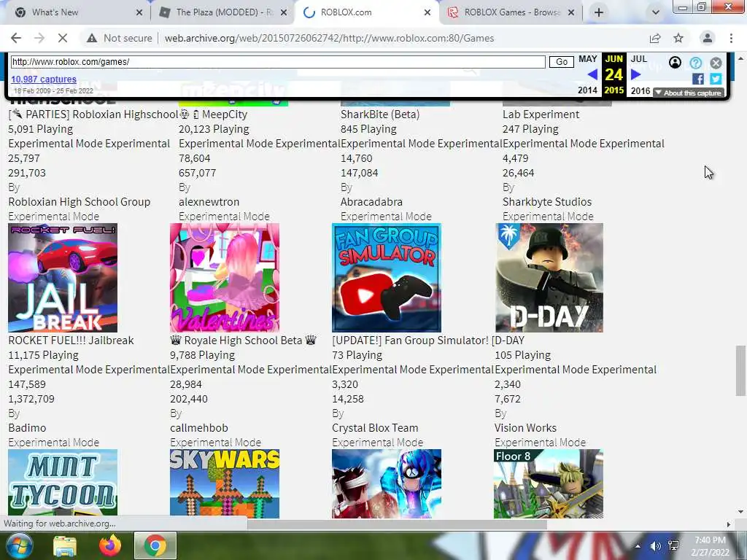Screen dimensions: 747x560
Task: Click the browser back arrow
Action: point(16,38)
